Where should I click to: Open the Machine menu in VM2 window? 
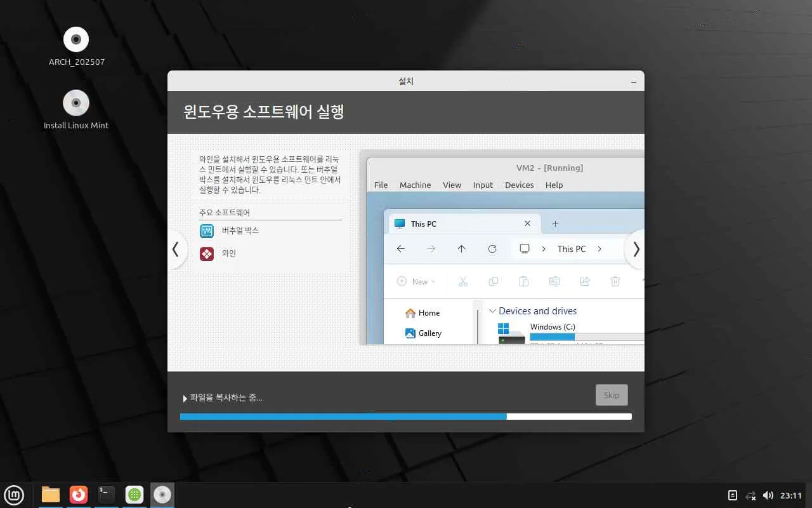(416, 185)
